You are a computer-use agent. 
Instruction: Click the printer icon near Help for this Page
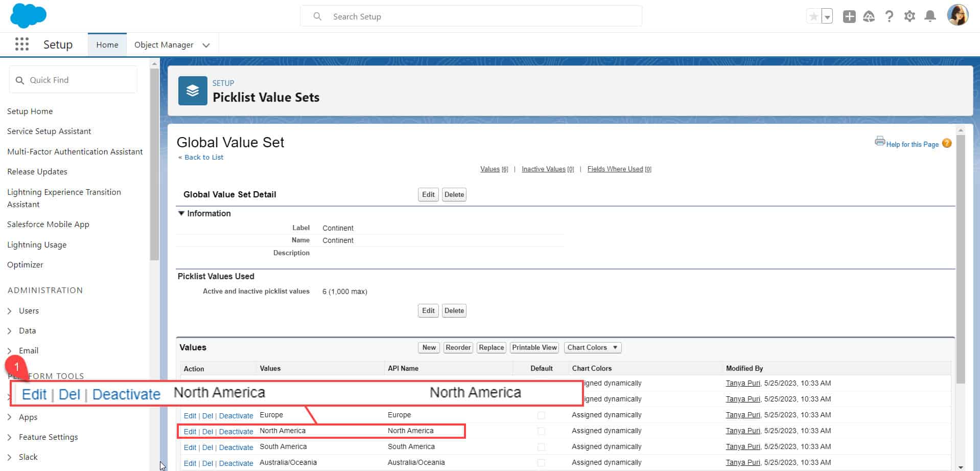point(880,141)
